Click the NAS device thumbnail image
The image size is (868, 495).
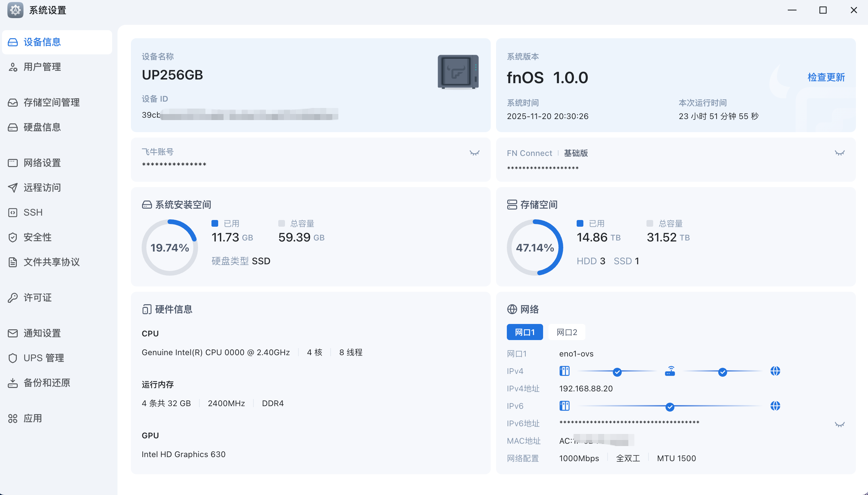click(458, 72)
